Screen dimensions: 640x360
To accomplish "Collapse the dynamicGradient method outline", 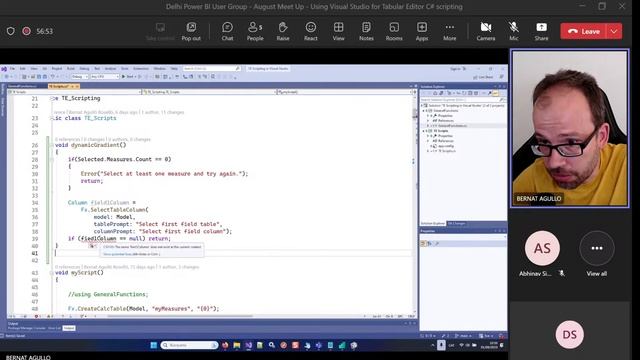I will (51, 145).
